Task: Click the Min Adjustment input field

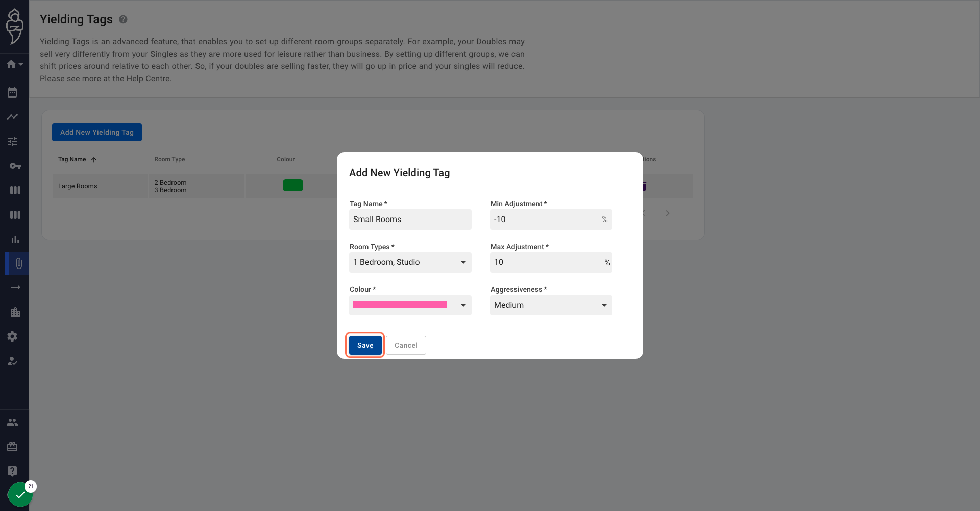Action: [551, 220]
